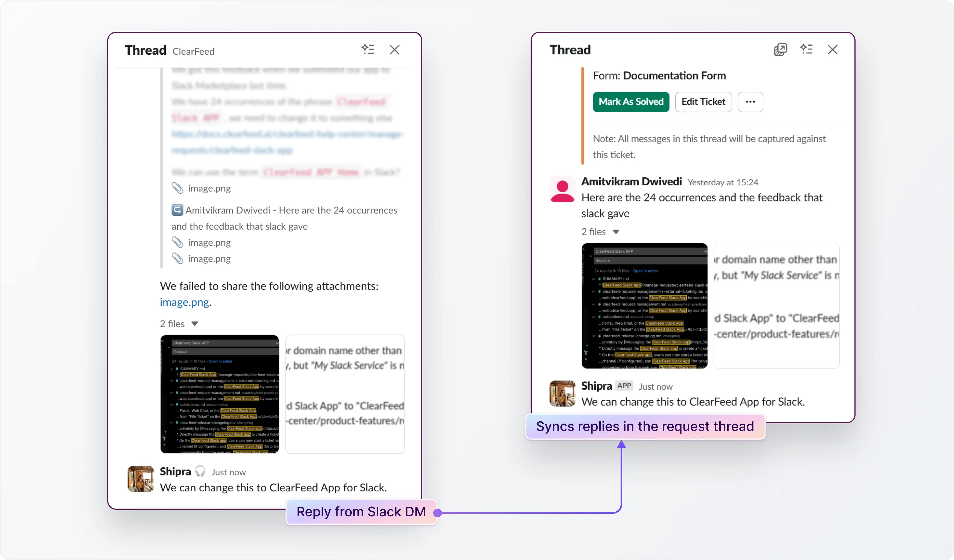
Task: Click AI summarize icon in right Thread panel
Action: pyautogui.click(x=806, y=49)
